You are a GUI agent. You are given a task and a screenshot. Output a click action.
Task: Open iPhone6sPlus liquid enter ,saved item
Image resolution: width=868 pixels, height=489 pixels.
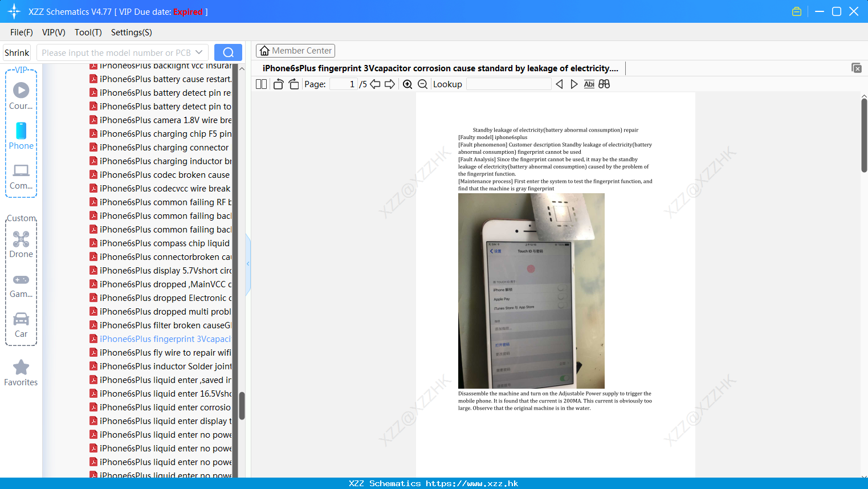(161, 380)
